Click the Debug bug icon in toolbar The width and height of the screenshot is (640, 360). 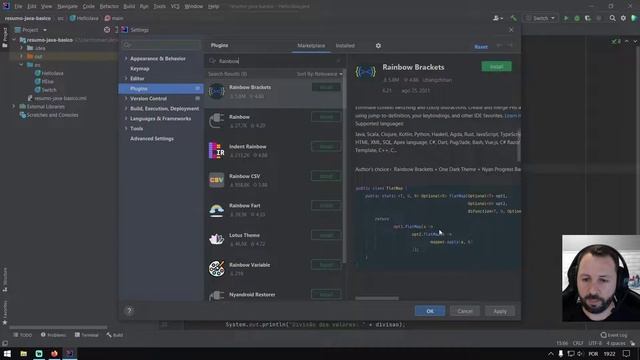click(x=577, y=18)
